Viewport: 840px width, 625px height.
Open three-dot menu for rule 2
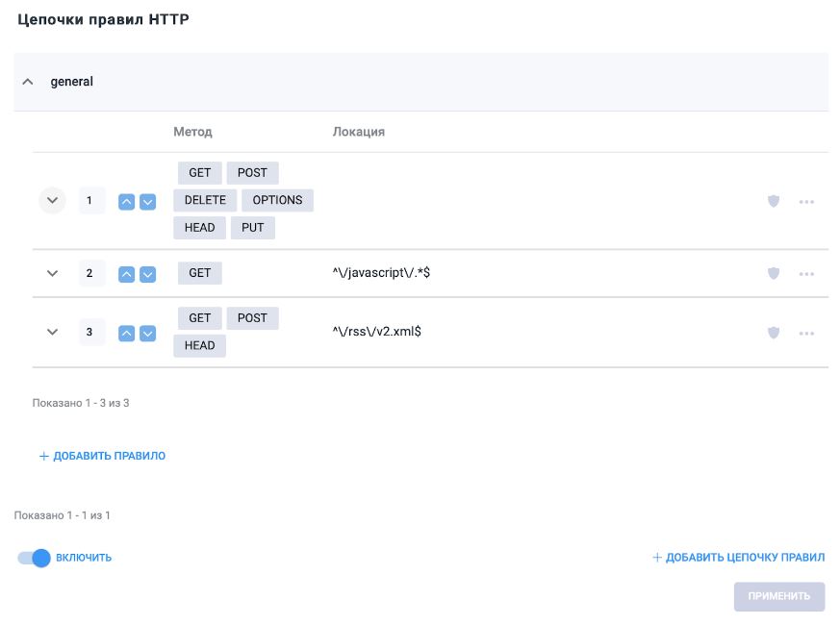pos(806,274)
